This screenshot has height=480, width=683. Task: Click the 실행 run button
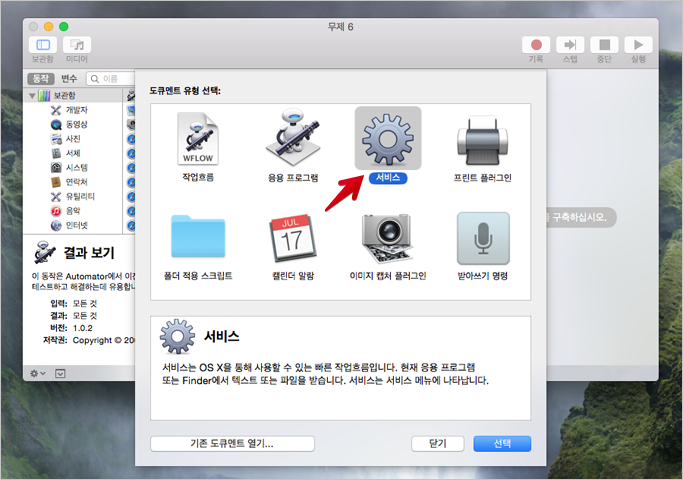coord(638,45)
